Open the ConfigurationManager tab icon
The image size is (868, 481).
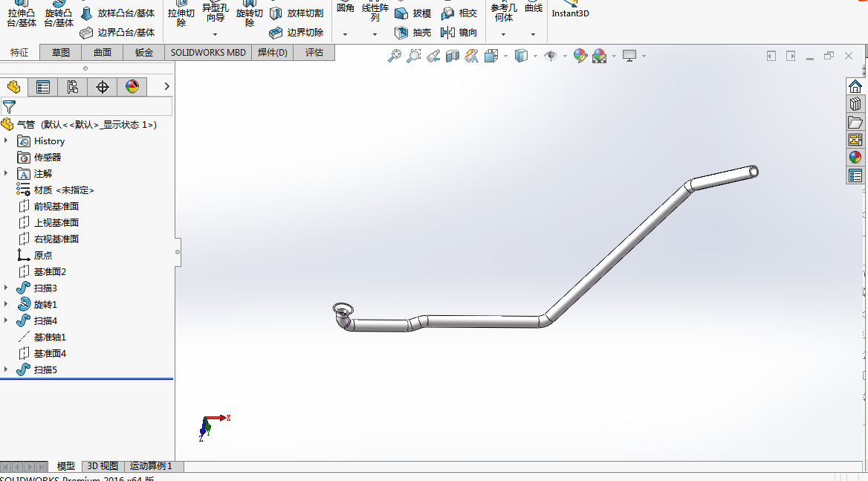coord(73,87)
